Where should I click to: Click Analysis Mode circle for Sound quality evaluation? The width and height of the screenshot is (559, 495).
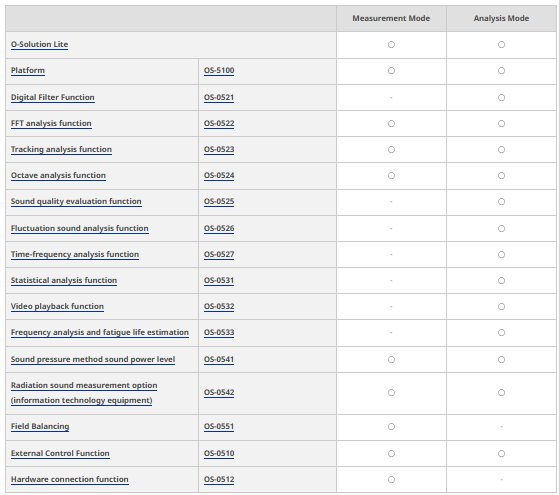tap(502, 202)
